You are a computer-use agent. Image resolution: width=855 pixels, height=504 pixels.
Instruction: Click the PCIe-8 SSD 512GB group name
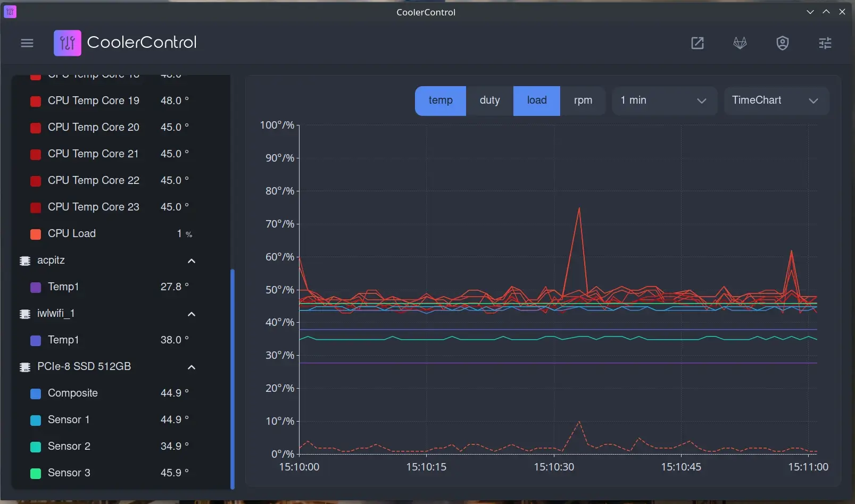point(84,366)
